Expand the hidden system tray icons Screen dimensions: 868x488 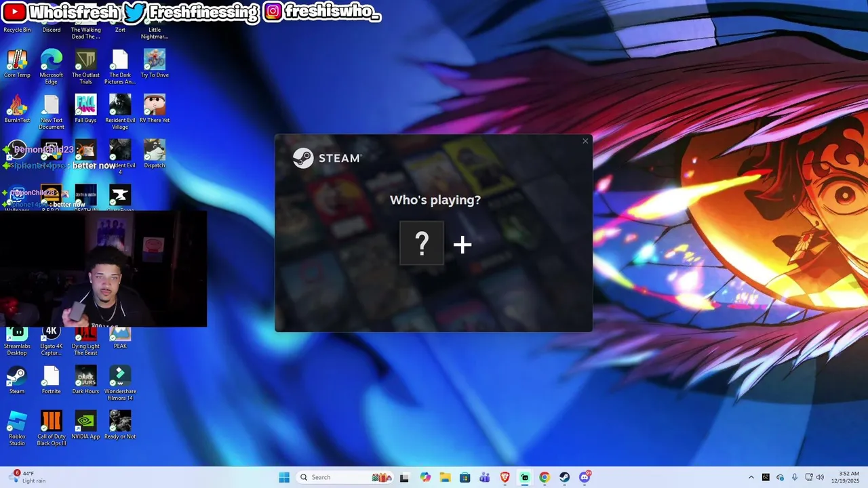pos(751,477)
